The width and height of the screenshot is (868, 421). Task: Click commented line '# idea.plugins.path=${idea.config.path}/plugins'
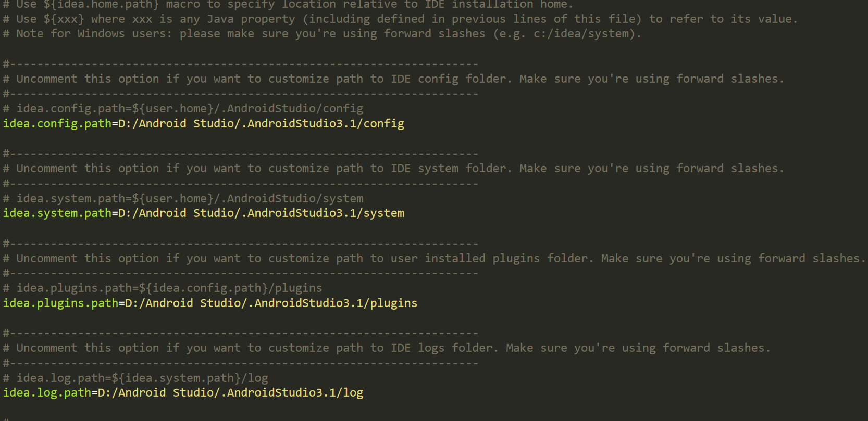click(x=163, y=288)
